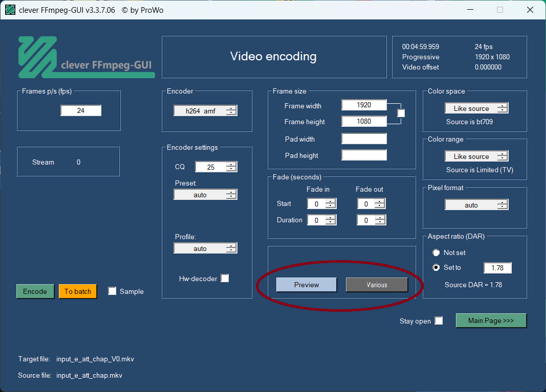
Task: Select the Set to aspect ratio radio
Action: coord(436,267)
